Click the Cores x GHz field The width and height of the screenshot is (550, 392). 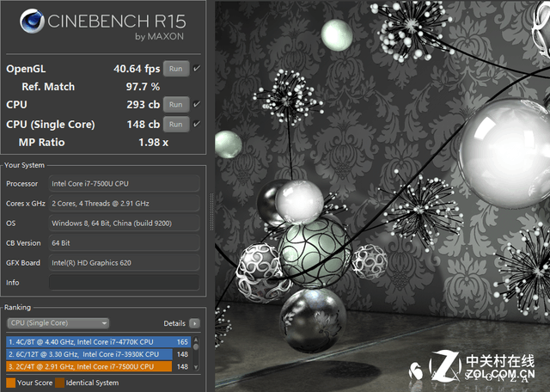tap(124, 203)
